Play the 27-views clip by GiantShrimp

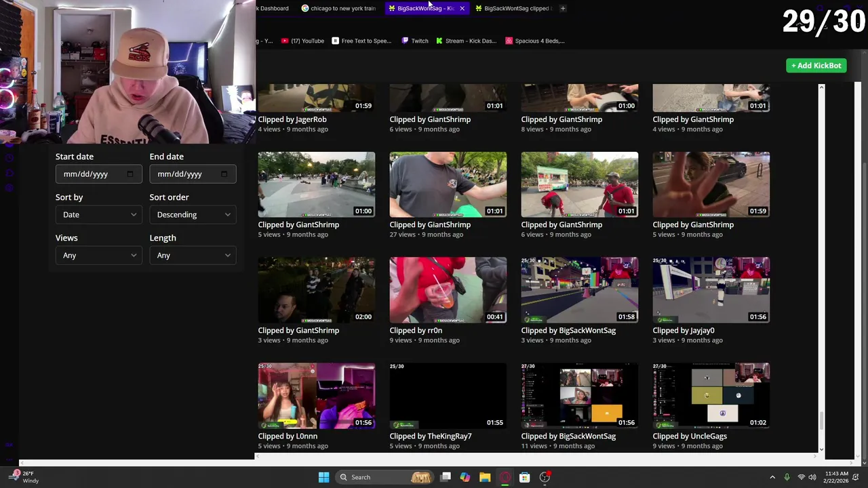pos(448,184)
